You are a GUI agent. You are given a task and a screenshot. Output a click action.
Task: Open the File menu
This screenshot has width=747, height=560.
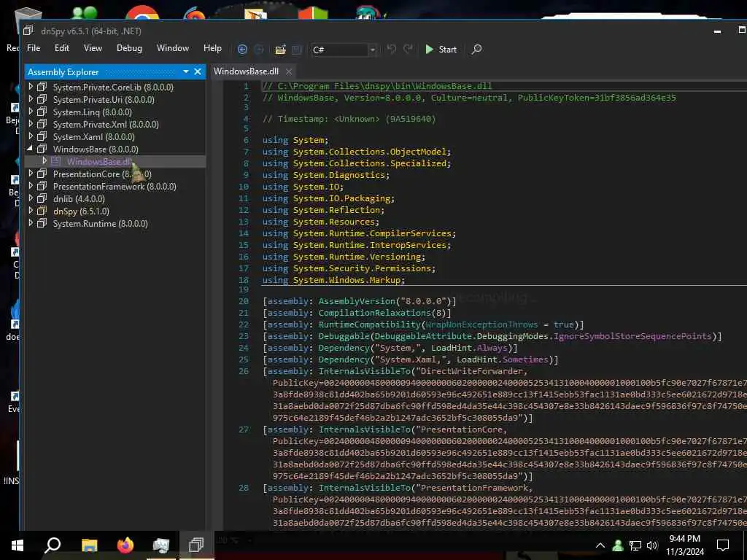click(34, 48)
